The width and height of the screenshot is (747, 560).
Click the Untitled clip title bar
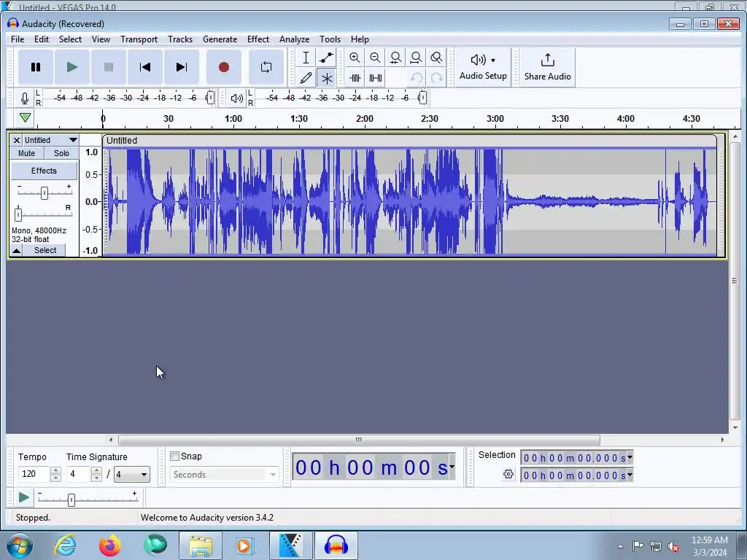(x=410, y=141)
